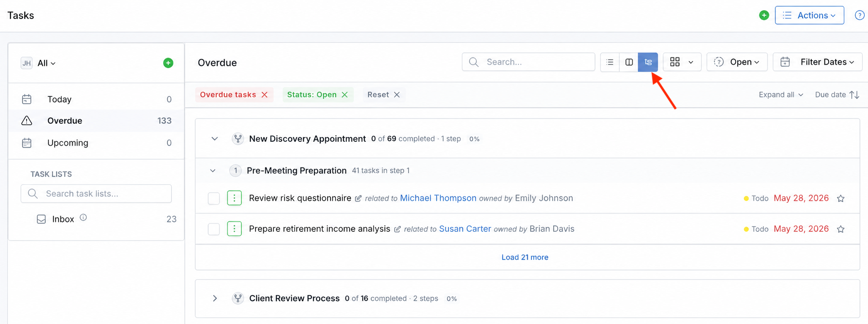Click the X on the Reset chip
This screenshot has width=868, height=324.
click(397, 95)
